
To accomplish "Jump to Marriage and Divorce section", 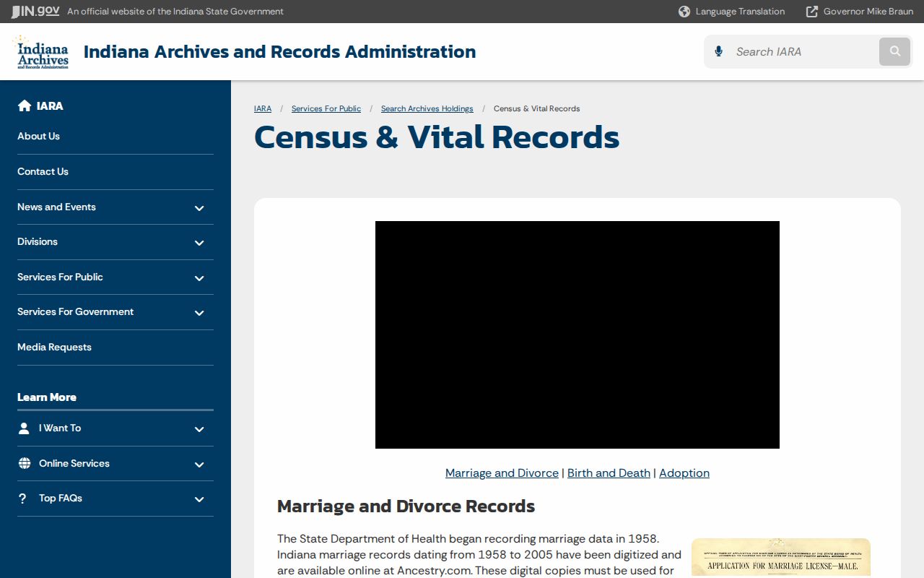I will click(502, 473).
